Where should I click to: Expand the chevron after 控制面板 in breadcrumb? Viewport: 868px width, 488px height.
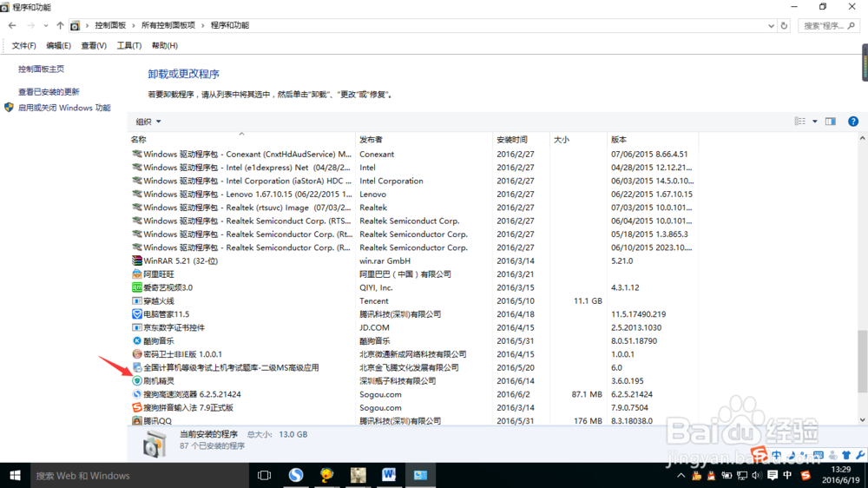133,25
